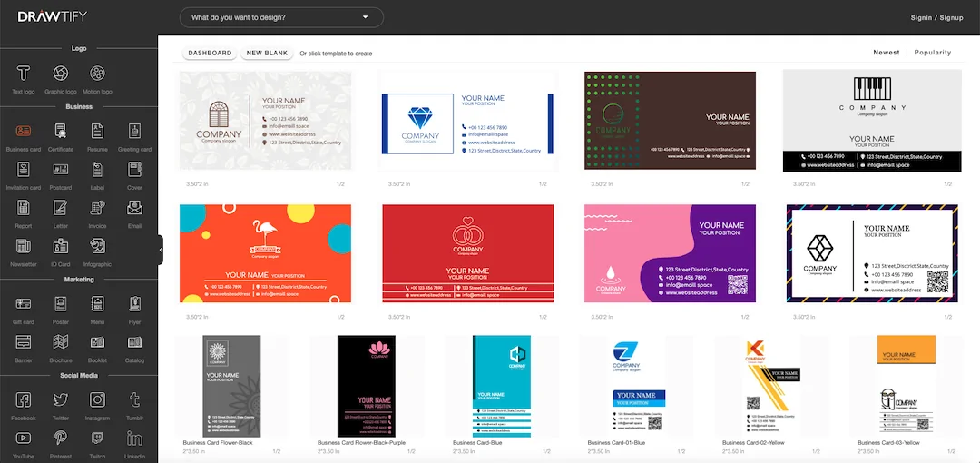Select the Certificate icon

(x=61, y=131)
